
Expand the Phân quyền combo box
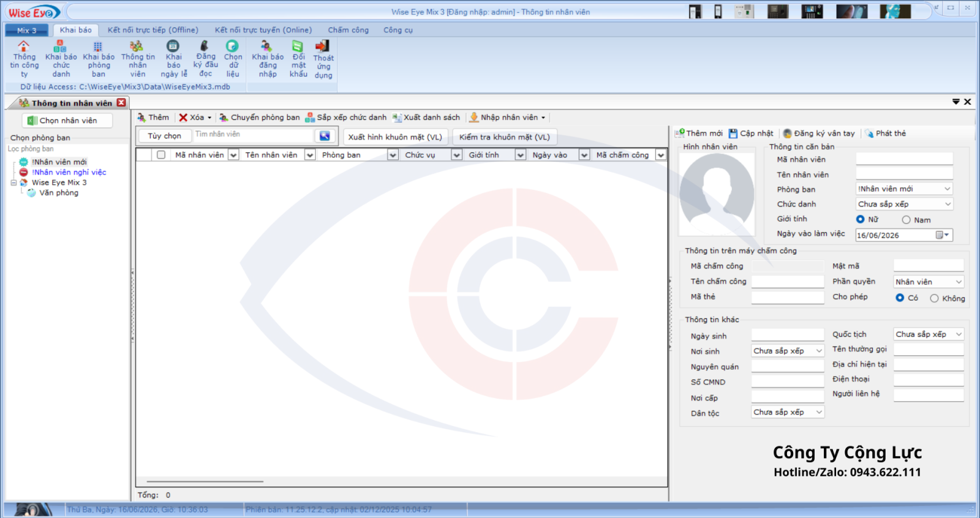(929, 282)
